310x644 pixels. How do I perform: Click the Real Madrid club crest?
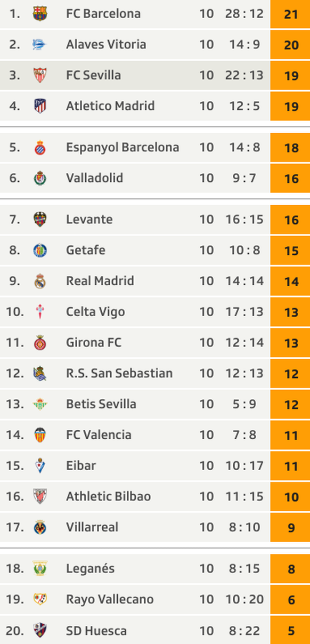[x=40, y=281]
